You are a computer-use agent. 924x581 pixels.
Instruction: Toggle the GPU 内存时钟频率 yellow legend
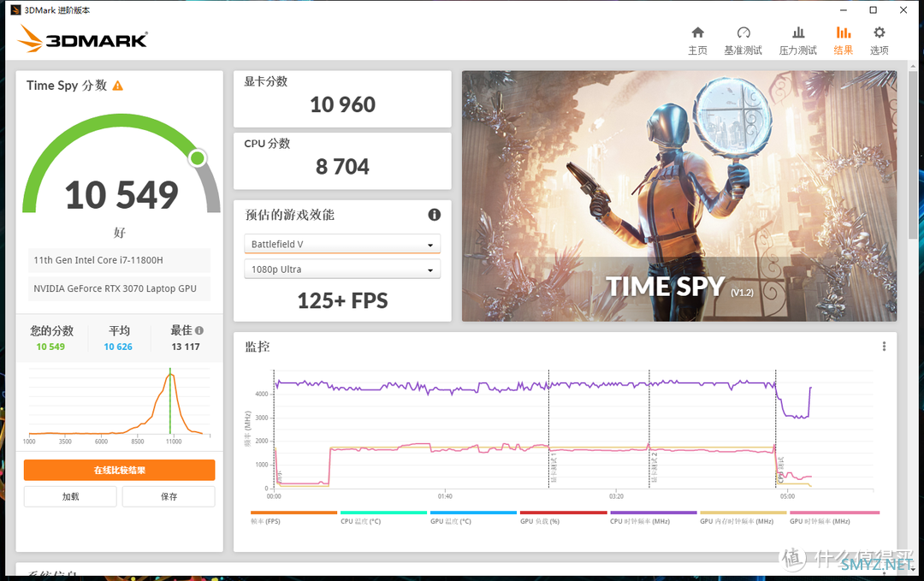click(743, 518)
